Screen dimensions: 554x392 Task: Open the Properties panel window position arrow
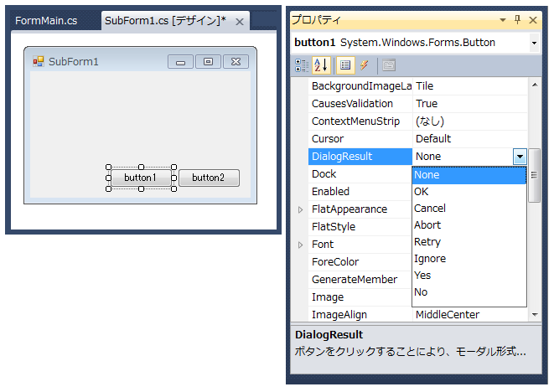[x=502, y=20]
